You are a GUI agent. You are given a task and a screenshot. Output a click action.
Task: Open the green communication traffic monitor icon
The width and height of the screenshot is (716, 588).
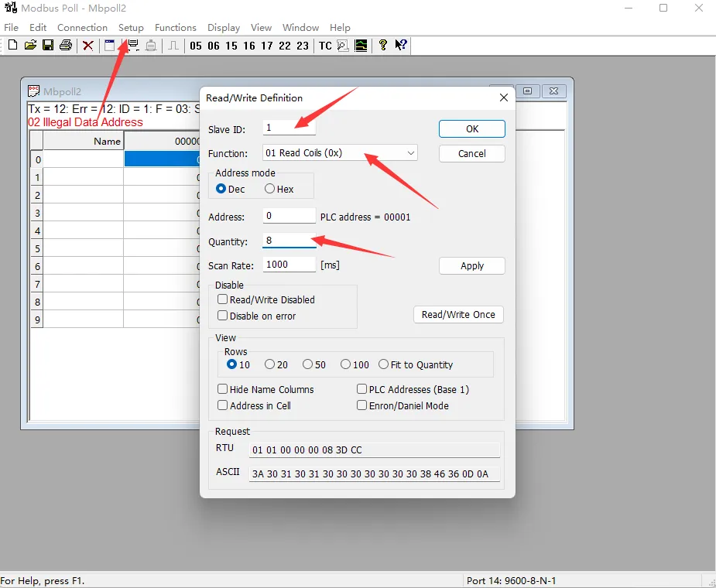click(361, 46)
